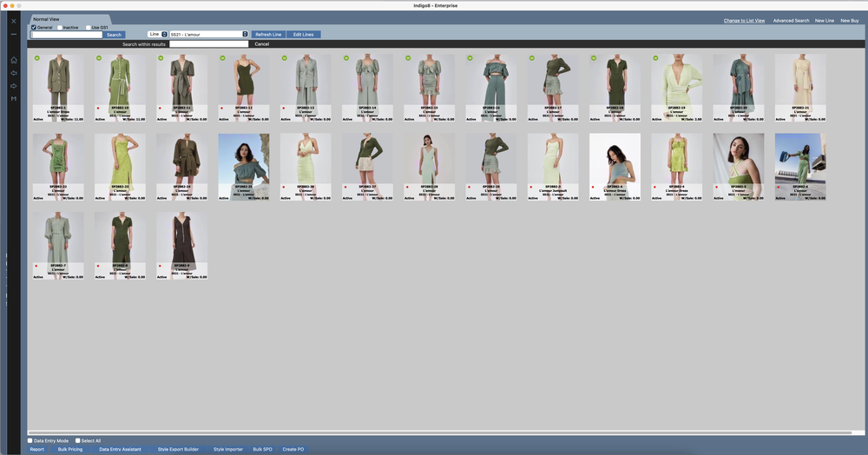Select the SP2882-19 pale green plunge dress
The width and height of the screenshot is (868, 455).
(676, 88)
